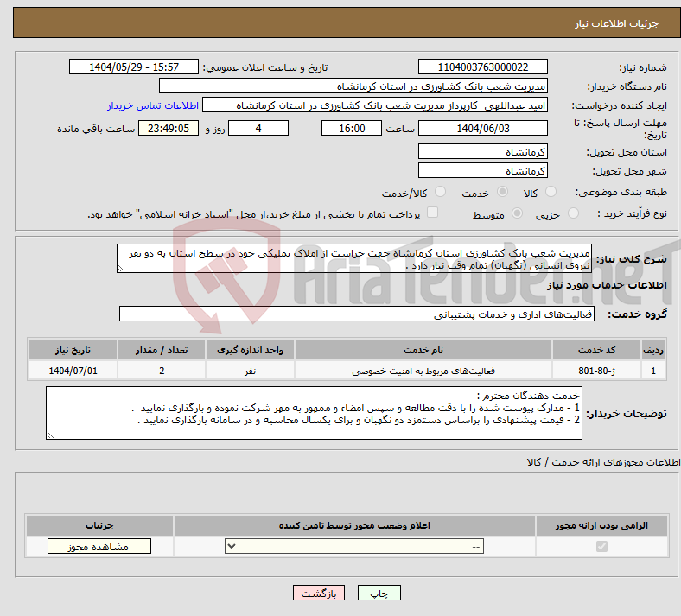The width and height of the screenshot is (681, 616).
Task: Click the بازگشت back button
Action: [319, 593]
